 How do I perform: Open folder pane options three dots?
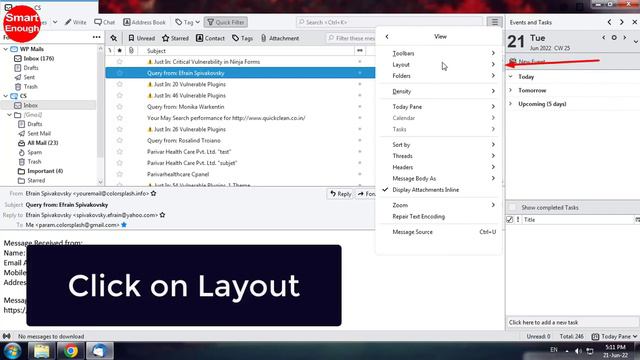point(96,37)
